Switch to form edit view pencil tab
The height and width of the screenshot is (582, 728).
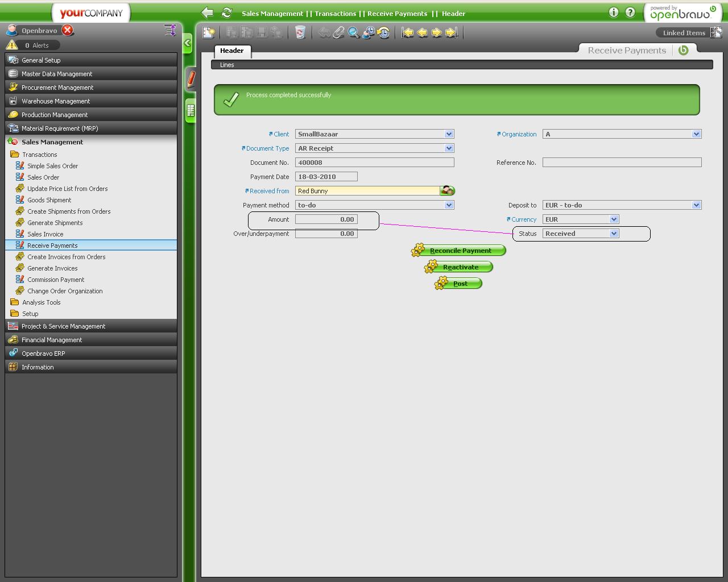click(191, 79)
